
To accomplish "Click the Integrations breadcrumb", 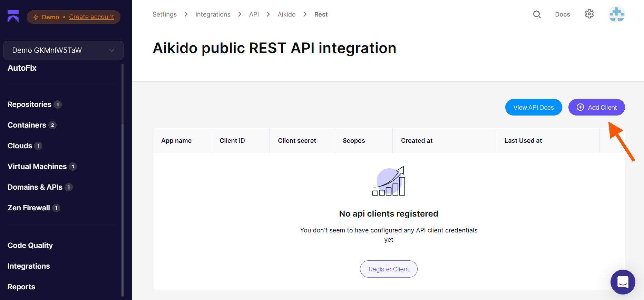I will click(213, 14).
